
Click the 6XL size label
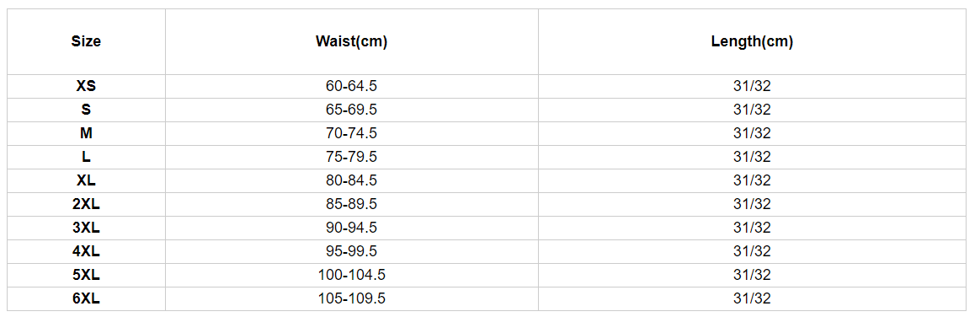pyautogui.click(x=86, y=298)
